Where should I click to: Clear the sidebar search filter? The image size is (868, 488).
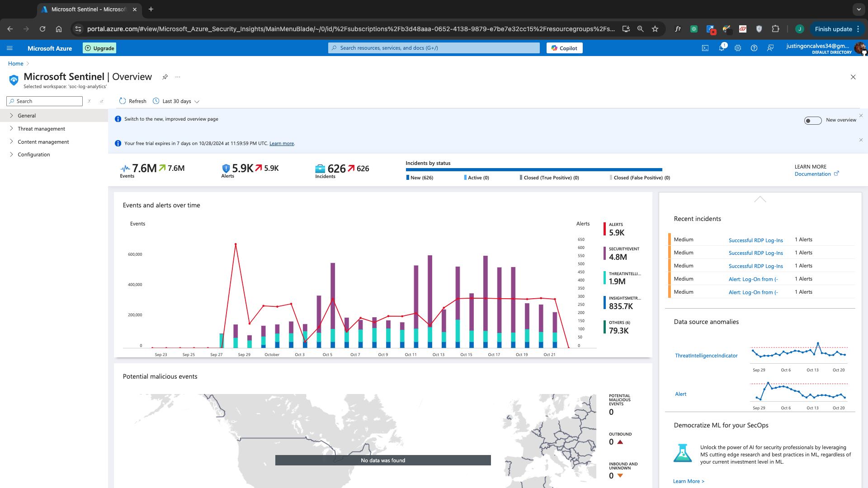[x=90, y=101]
